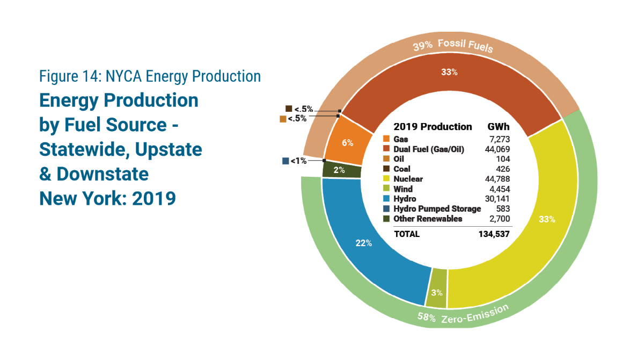This screenshot has width=644, height=360.
Task: Click the 39% Fossil Fuels outer ring label
Action: click(x=452, y=46)
